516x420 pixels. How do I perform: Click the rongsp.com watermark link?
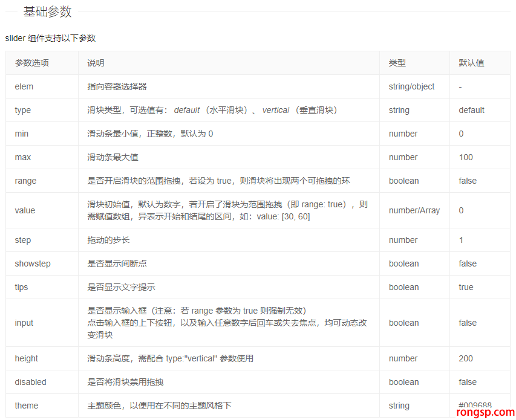click(486, 412)
